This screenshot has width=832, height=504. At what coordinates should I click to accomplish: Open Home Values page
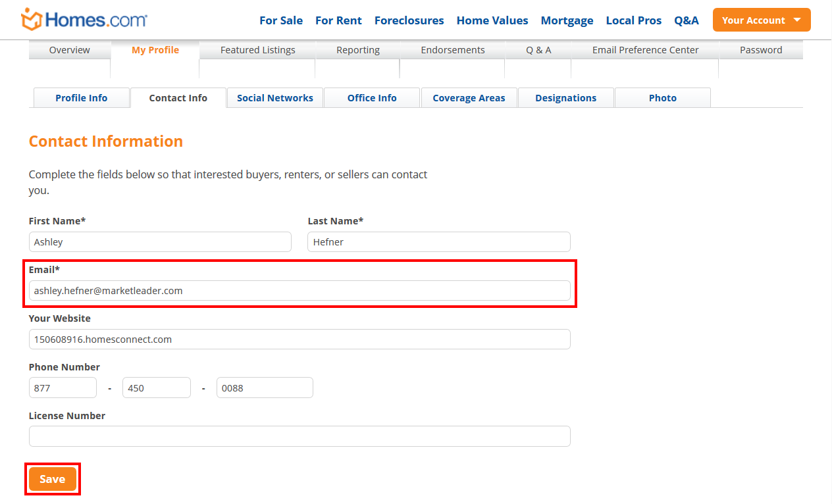click(x=492, y=20)
